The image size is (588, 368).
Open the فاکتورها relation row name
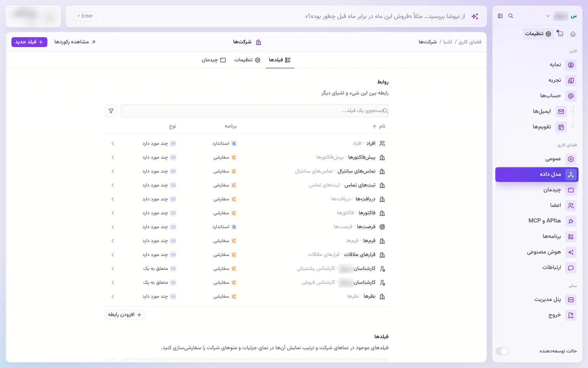pos(367,213)
